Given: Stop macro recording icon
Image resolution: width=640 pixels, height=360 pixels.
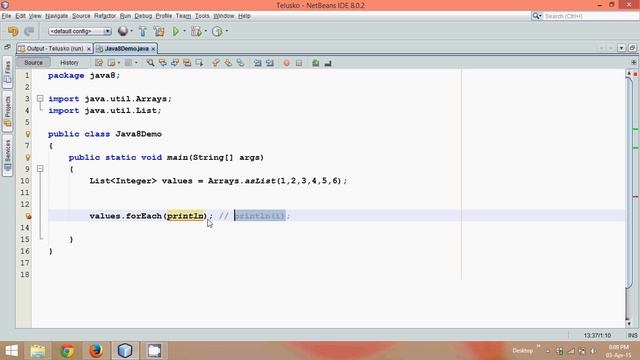Looking at the screenshot, I should tap(299, 63).
